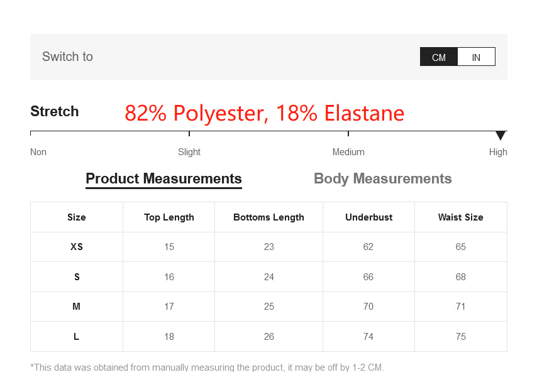
Task: Open the Body Measurements tab
Action: [x=382, y=179]
